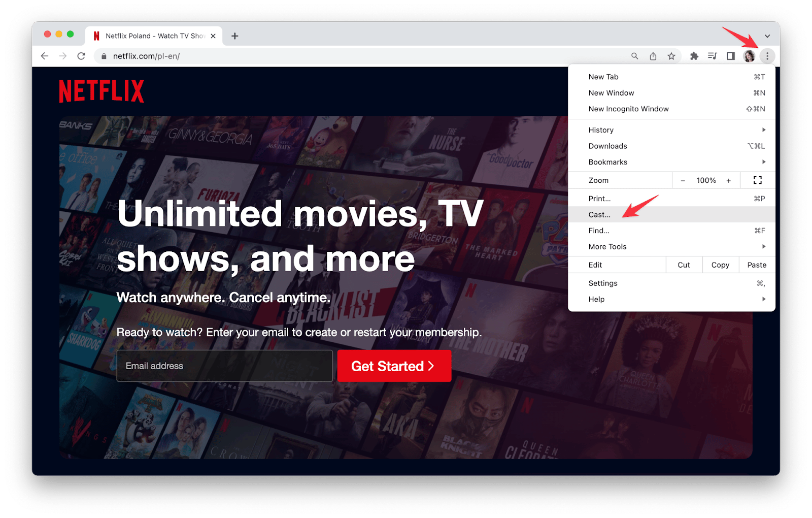This screenshot has width=812, height=518.
Task: Reload the Netflix page
Action: tap(81, 56)
